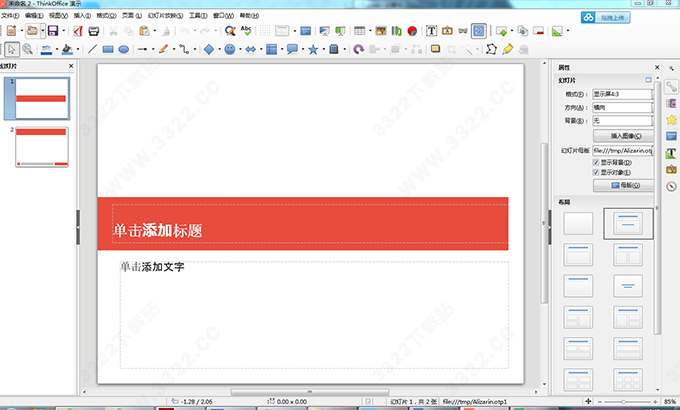Open the 工具(T) menu
The height and width of the screenshot is (410, 680).
[x=198, y=16]
